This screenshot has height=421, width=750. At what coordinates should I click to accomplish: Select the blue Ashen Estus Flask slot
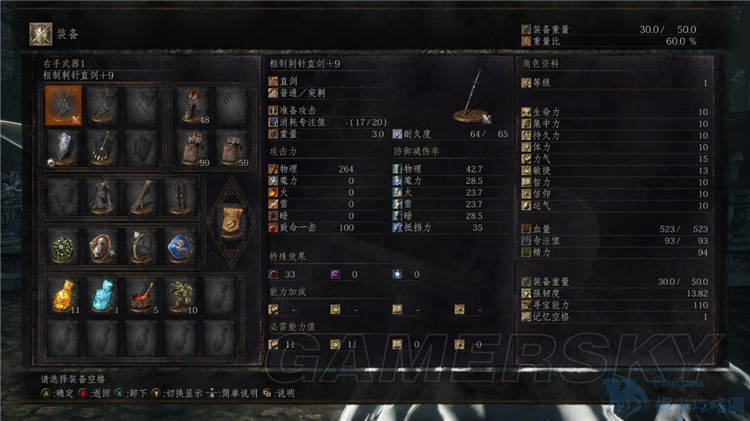[x=102, y=297]
